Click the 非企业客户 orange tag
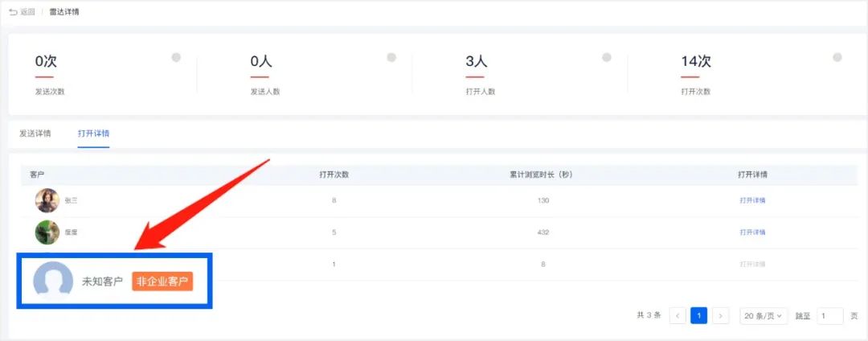 [x=162, y=281]
